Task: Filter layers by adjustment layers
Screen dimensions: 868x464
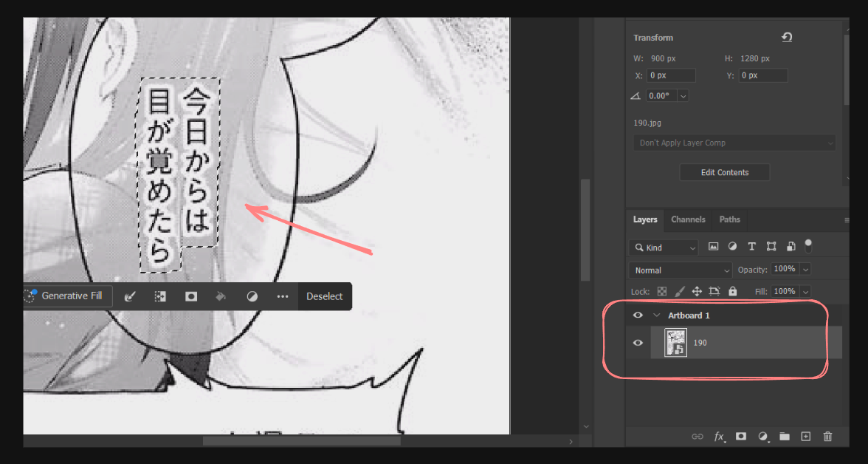Action: [732, 247]
